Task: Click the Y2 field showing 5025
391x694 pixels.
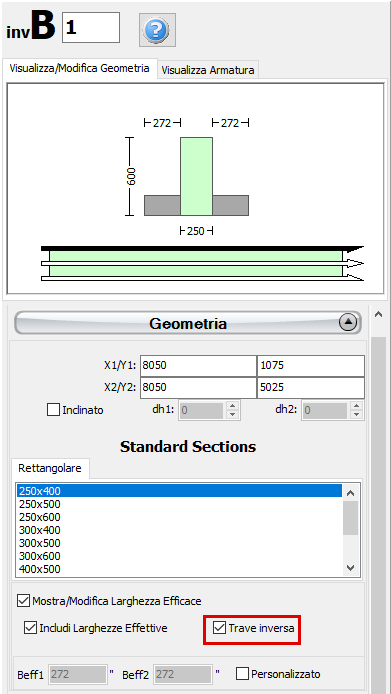Action: point(310,387)
